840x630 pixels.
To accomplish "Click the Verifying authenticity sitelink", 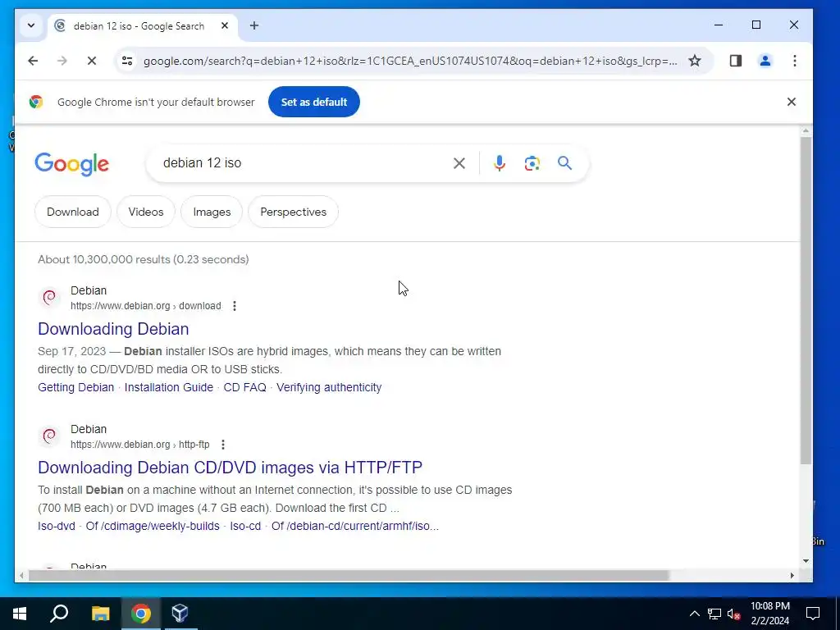I will point(329,387).
